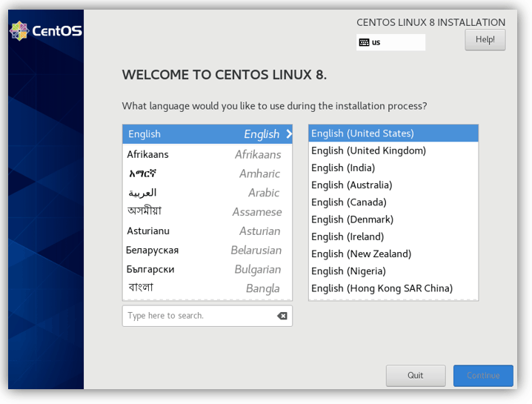Choose English (Australia) locale
This screenshot has width=532, height=404.
pyautogui.click(x=393, y=185)
